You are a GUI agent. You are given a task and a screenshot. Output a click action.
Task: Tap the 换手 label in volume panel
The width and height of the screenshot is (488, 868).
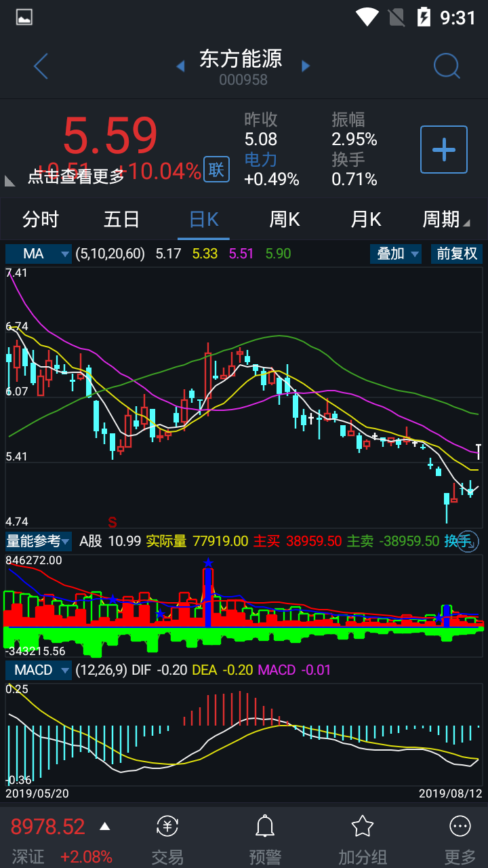(x=457, y=541)
